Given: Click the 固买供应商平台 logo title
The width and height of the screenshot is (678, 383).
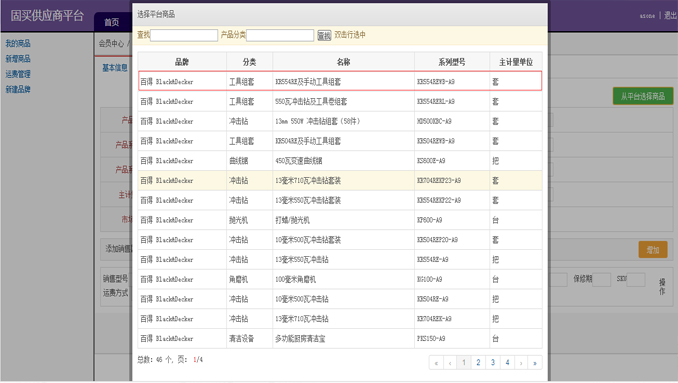Looking at the screenshot, I should [x=47, y=16].
